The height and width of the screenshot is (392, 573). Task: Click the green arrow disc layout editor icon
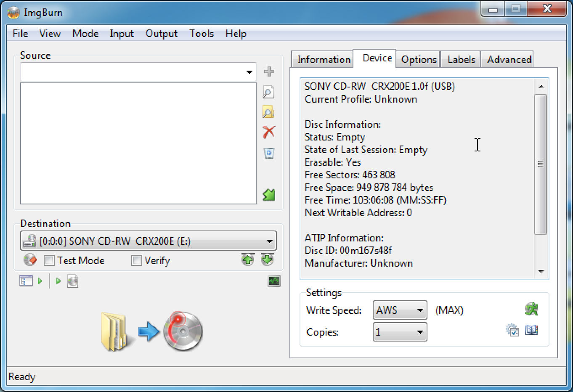[x=269, y=195]
